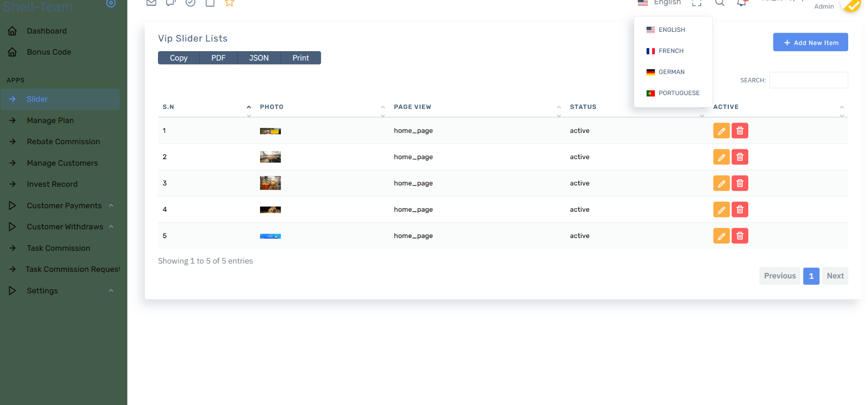Toggle fullscreen mode icon
Viewport: 868px width, 405px height.
pos(697,3)
